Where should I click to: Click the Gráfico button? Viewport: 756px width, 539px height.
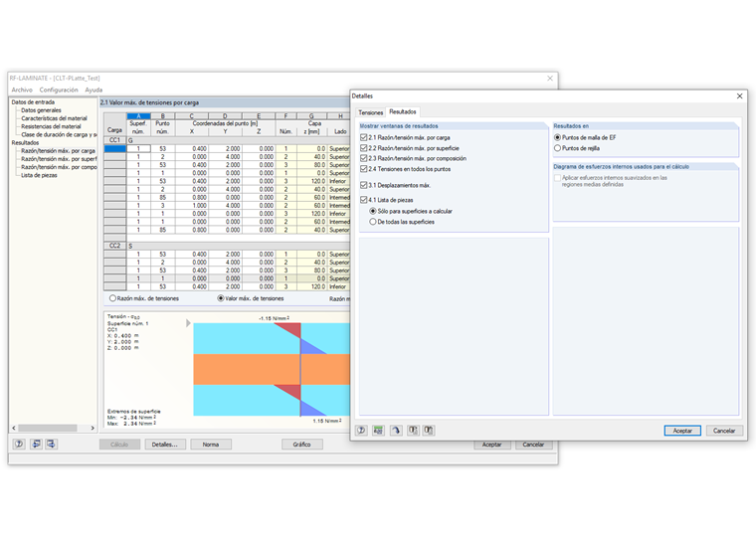pos(301,445)
